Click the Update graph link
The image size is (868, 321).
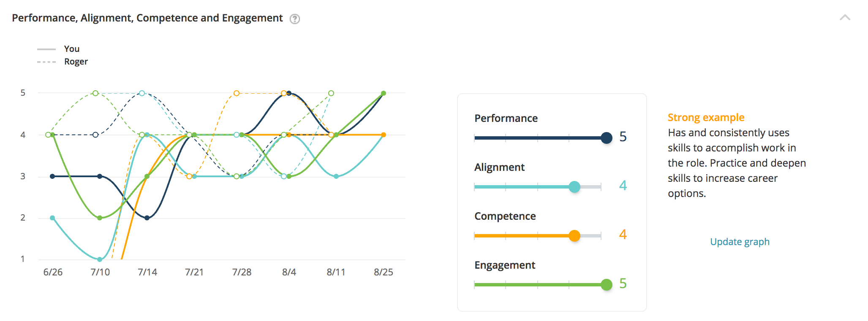(740, 242)
